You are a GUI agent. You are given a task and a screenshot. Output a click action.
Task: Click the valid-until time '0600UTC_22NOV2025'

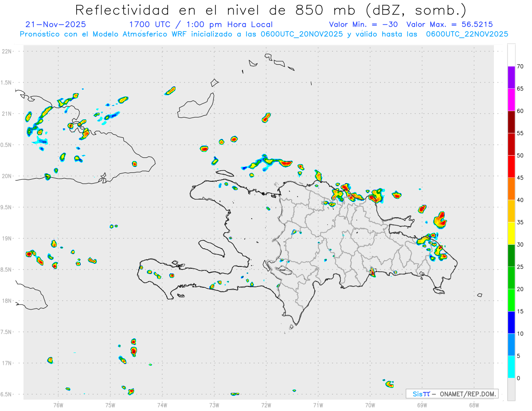467,34
